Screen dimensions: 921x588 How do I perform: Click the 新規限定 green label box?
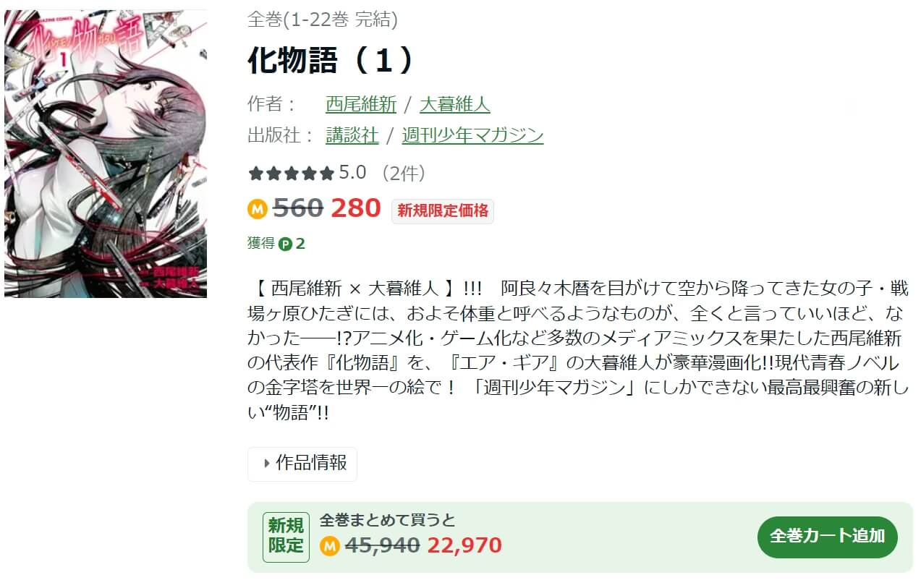tap(287, 537)
